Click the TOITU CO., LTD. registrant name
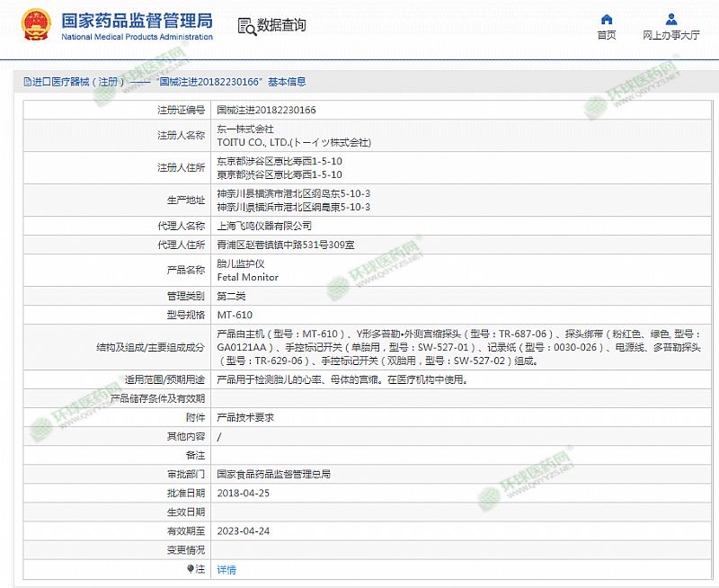Image resolution: width=719 pixels, height=588 pixels. click(294, 142)
